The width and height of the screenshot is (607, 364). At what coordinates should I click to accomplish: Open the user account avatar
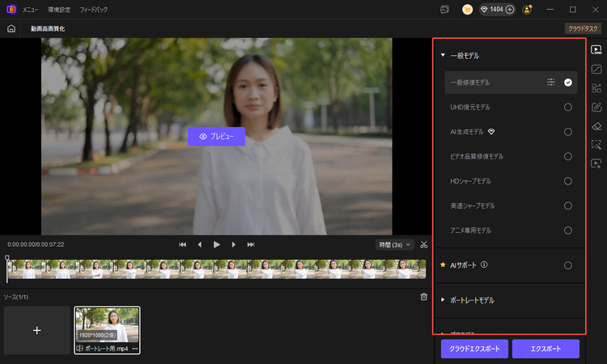pos(527,10)
